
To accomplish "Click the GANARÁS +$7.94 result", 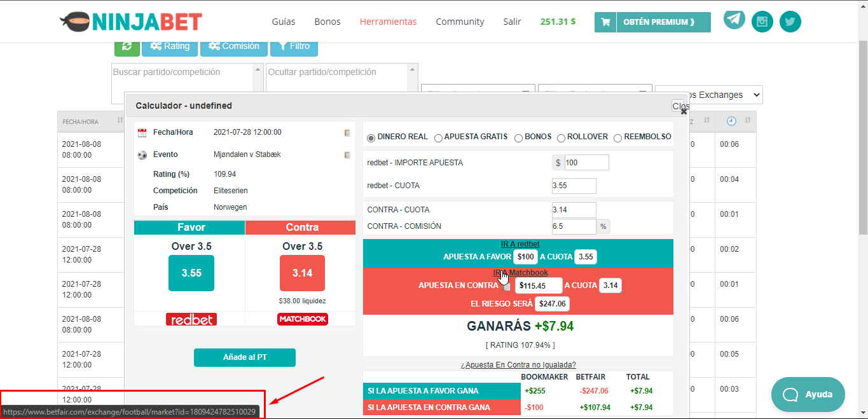I will (x=520, y=326).
